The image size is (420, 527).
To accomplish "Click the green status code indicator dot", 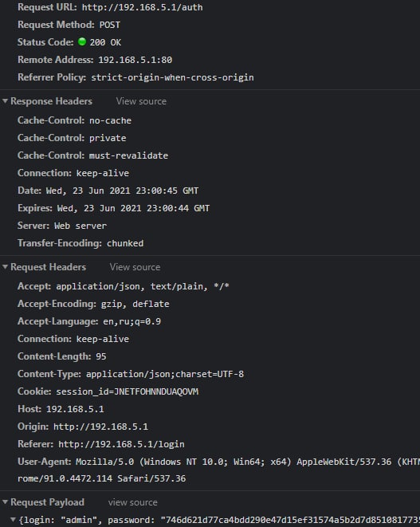I will point(82,41).
